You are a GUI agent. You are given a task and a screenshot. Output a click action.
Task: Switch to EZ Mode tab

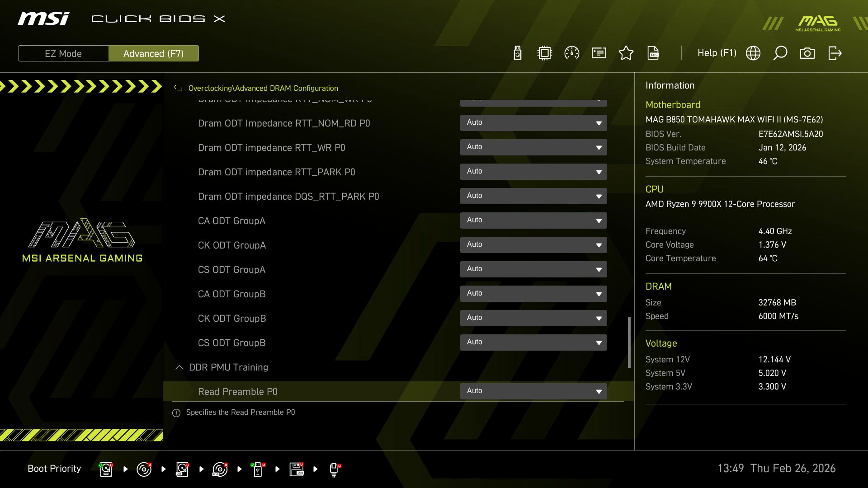pyautogui.click(x=63, y=53)
